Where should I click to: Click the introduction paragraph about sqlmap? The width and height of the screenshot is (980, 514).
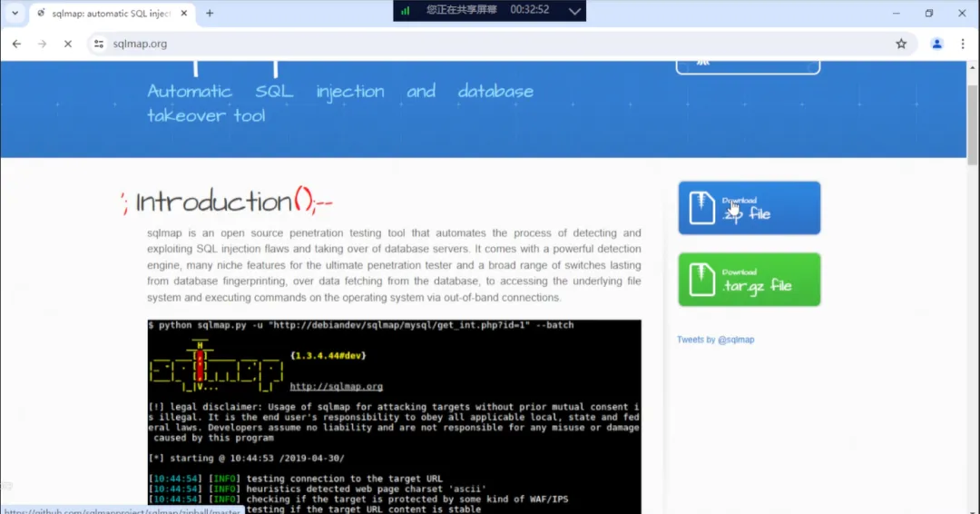coord(394,265)
